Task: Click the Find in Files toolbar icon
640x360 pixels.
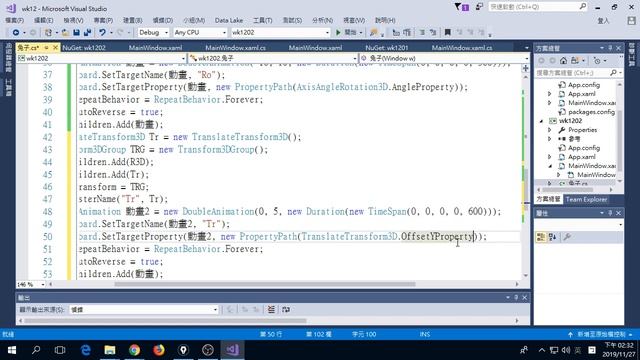Action: [373, 32]
